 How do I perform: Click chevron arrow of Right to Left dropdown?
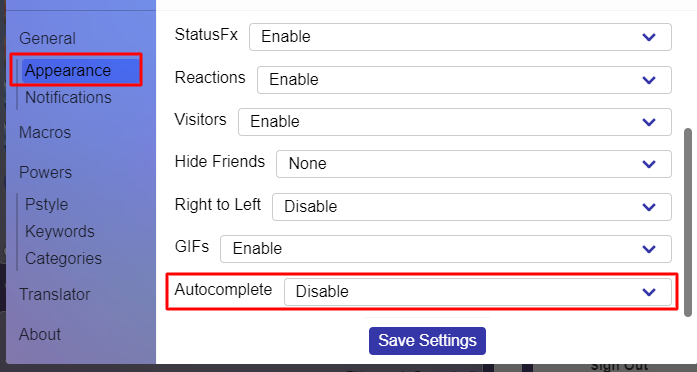(x=649, y=207)
